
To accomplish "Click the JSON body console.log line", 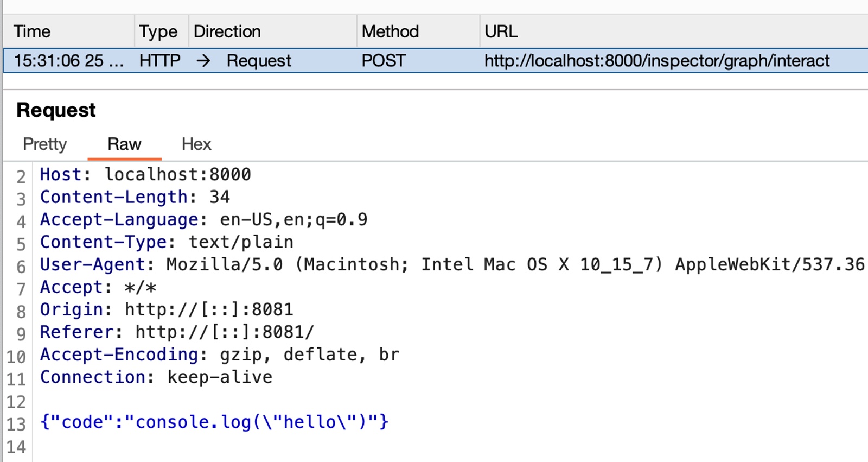I will click(214, 422).
